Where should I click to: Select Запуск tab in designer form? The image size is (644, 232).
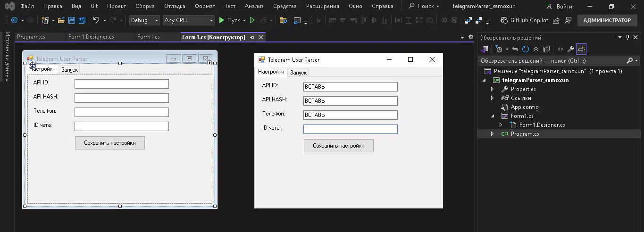tap(69, 69)
